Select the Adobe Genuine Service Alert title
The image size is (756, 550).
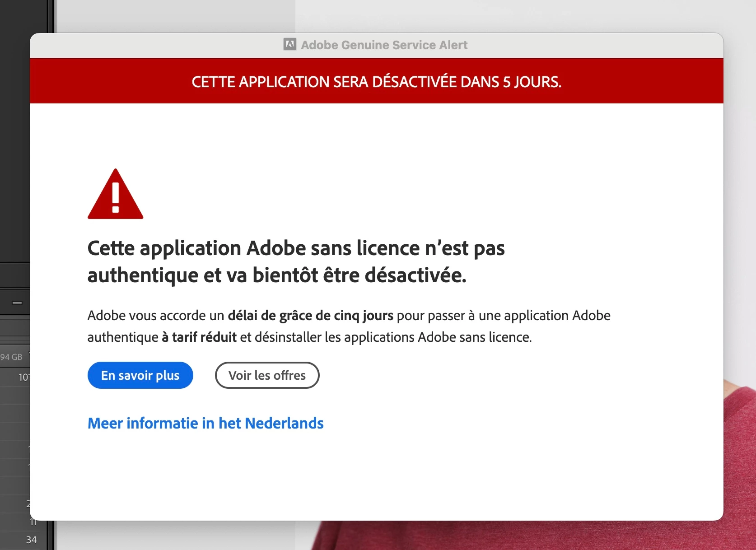[384, 45]
